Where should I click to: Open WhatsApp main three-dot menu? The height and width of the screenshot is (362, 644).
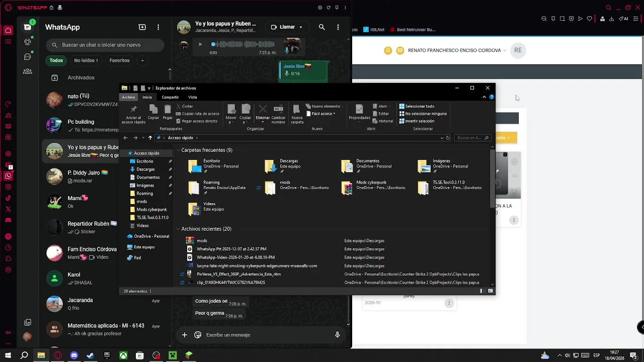tap(158, 27)
